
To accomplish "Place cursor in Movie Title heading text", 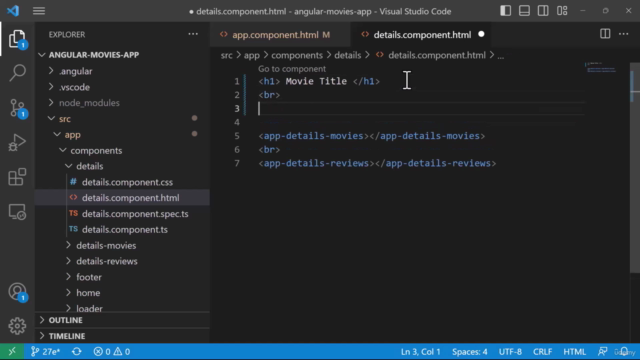I will tap(316, 81).
